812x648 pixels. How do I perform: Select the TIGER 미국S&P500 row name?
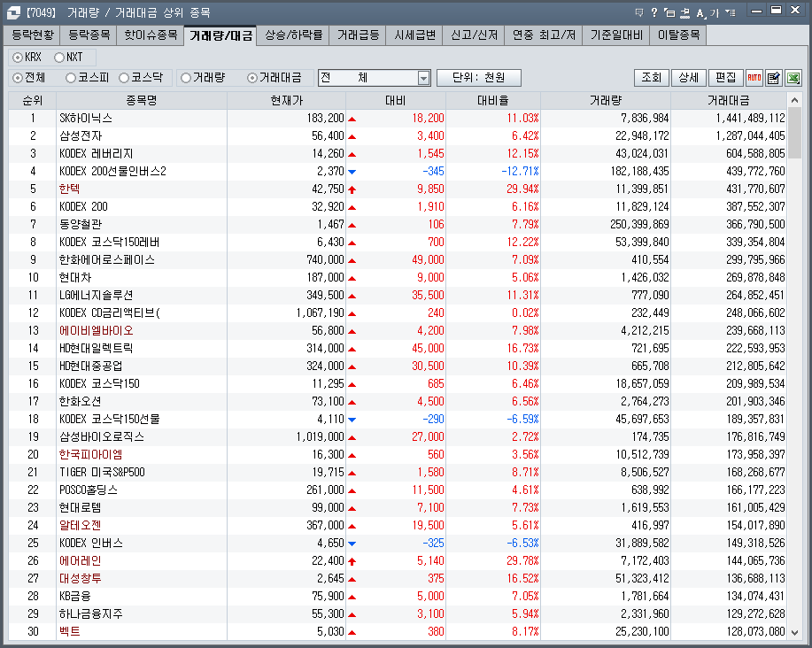tap(102, 473)
